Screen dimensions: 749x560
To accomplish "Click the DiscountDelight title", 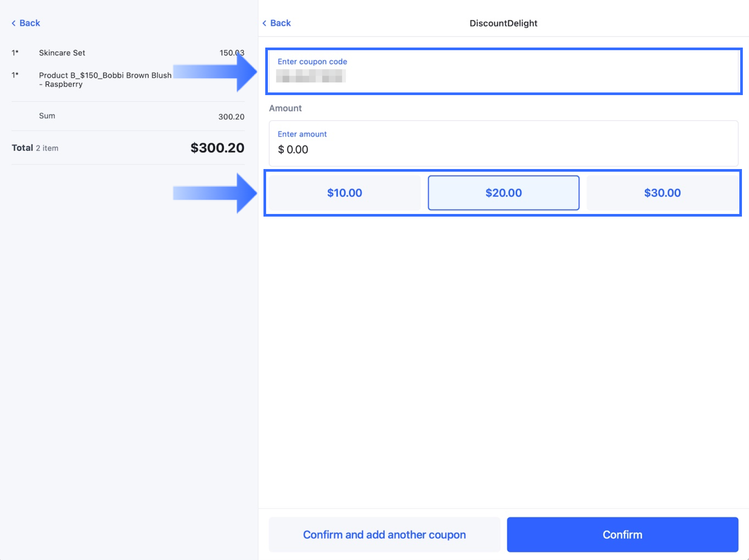I will 503,23.
